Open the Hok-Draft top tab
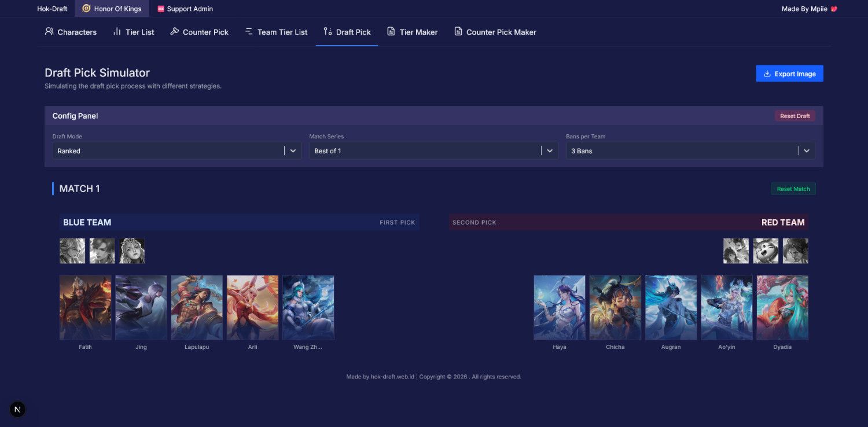 (x=52, y=9)
